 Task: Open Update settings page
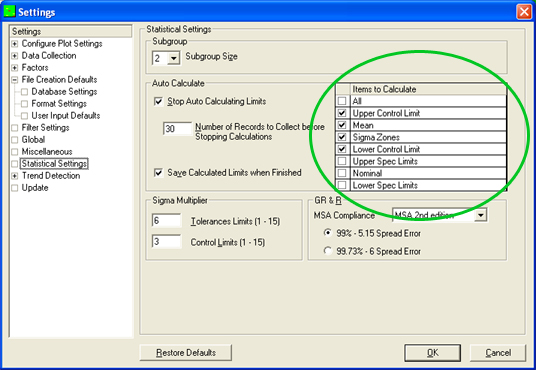pos(35,188)
